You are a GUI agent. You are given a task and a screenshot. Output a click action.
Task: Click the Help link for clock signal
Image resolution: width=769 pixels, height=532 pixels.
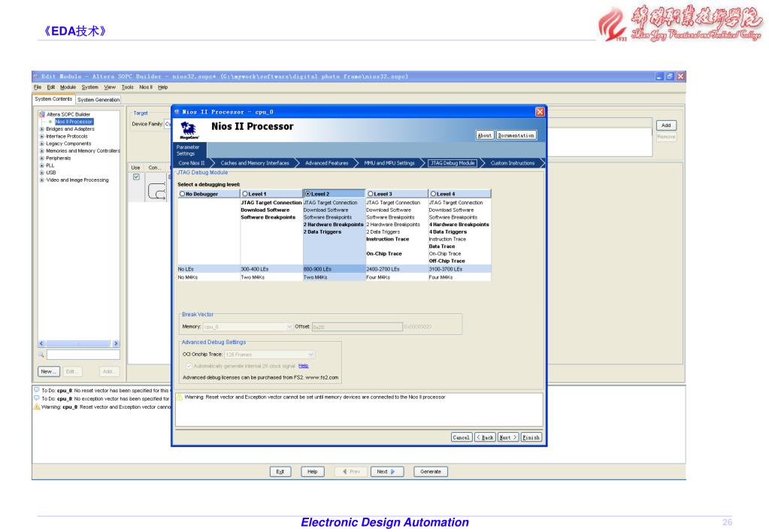(304, 366)
